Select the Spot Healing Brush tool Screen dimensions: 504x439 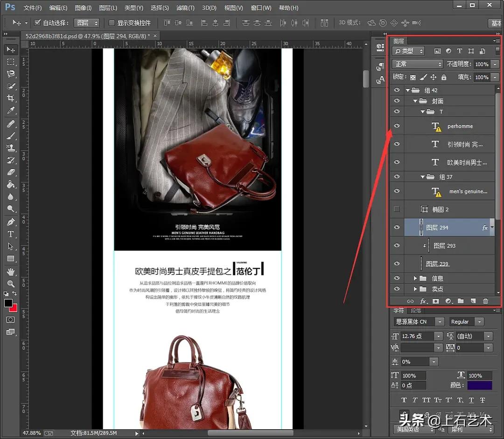(x=11, y=124)
